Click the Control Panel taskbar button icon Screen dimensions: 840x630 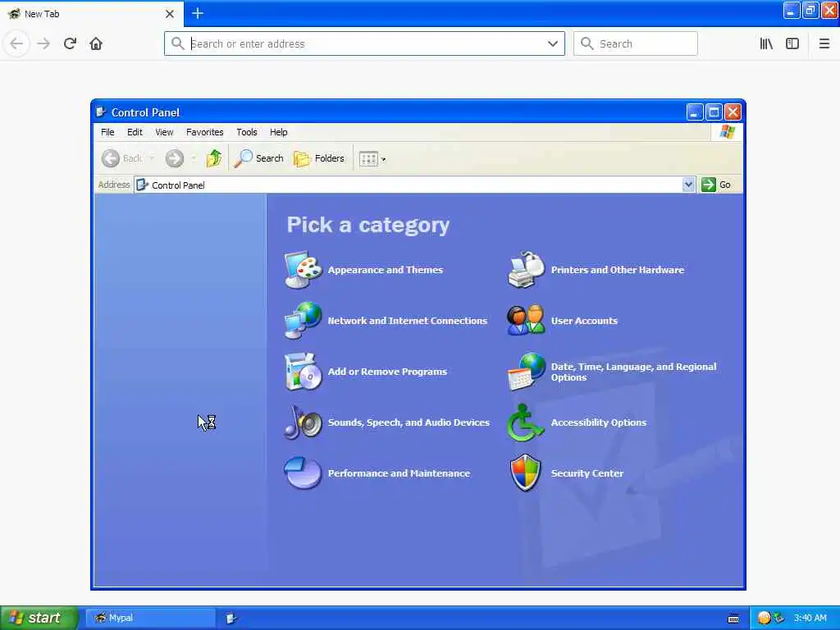(231, 618)
